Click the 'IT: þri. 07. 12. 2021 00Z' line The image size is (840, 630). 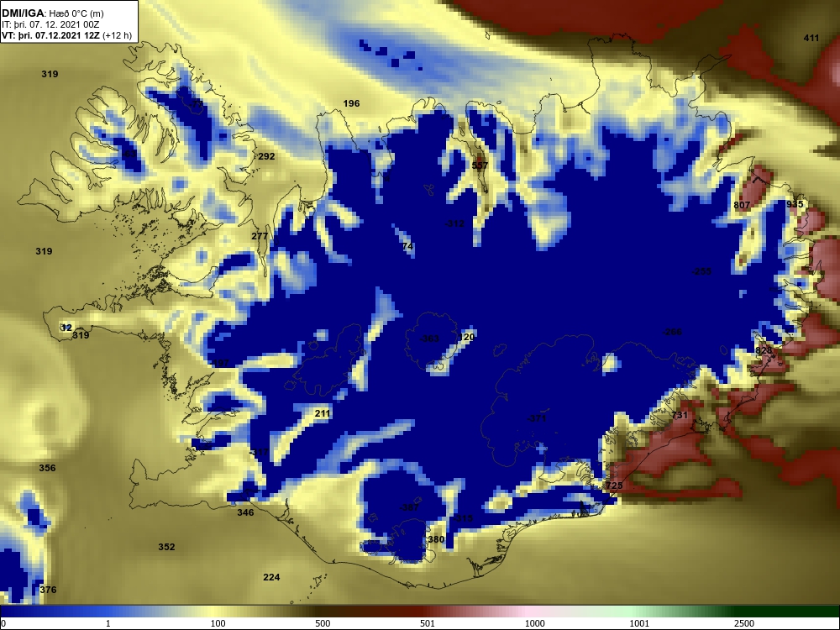[50, 24]
